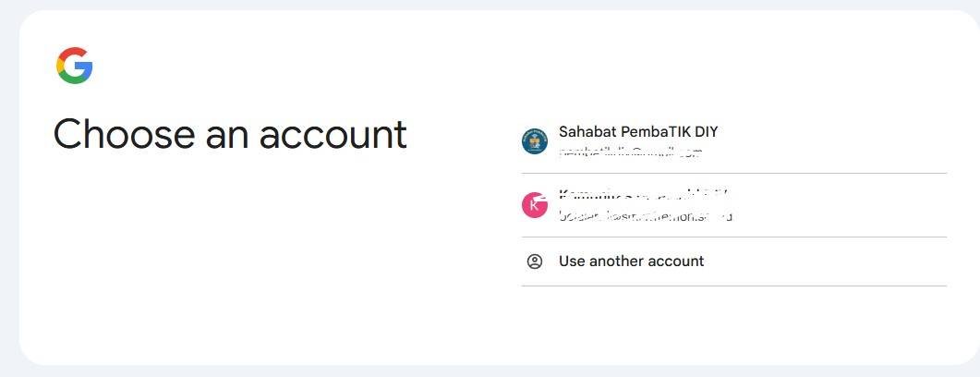
Task: Select the Sahabat PembaTIK DIY account name
Action: pyautogui.click(x=637, y=132)
